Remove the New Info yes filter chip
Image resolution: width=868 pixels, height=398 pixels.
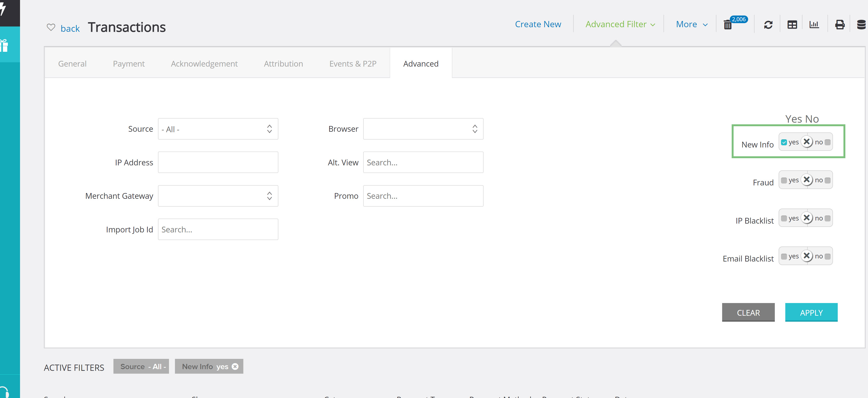click(235, 366)
